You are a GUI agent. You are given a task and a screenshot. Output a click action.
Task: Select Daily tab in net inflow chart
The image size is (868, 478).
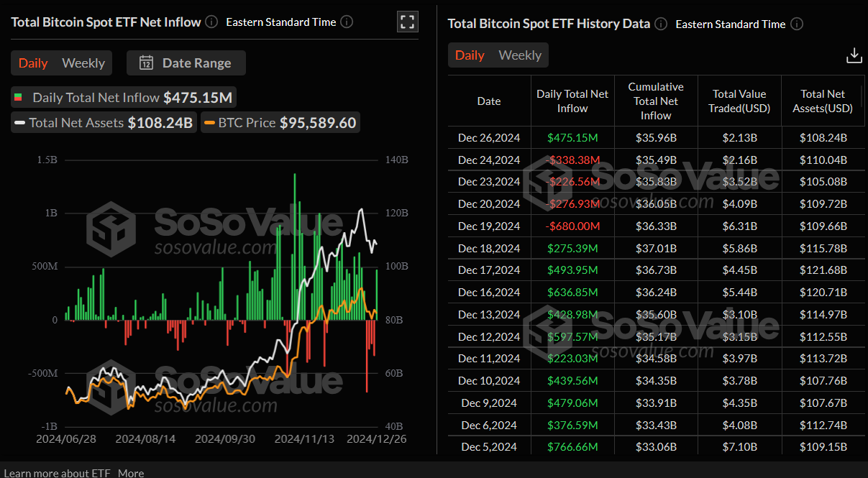(x=33, y=63)
